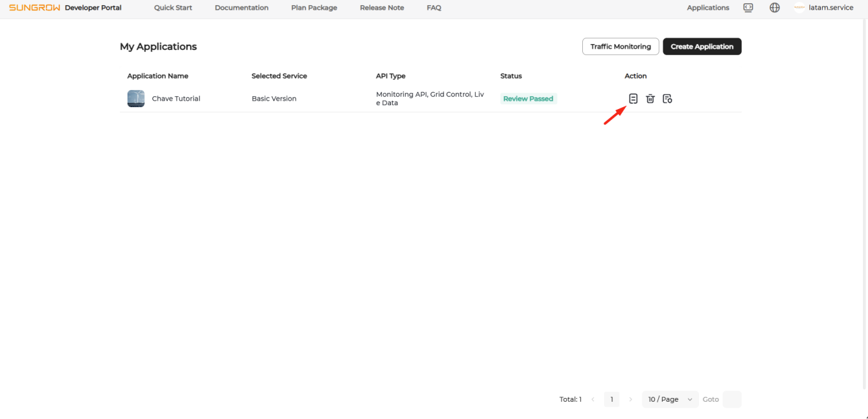Image resolution: width=868 pixels, height=419 pixels.
Task: Click the latam.service user avatar
Action: [799, 8]
